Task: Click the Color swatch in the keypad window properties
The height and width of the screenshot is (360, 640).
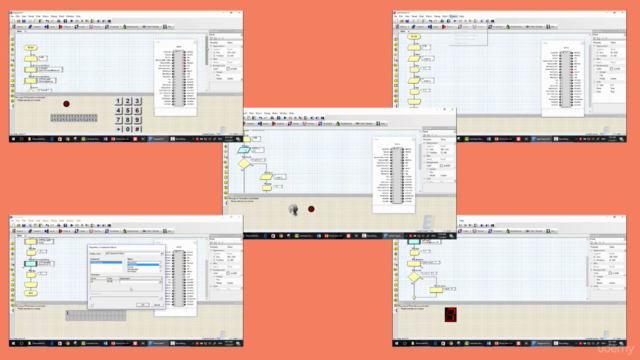Action: (x=228, y=69)
